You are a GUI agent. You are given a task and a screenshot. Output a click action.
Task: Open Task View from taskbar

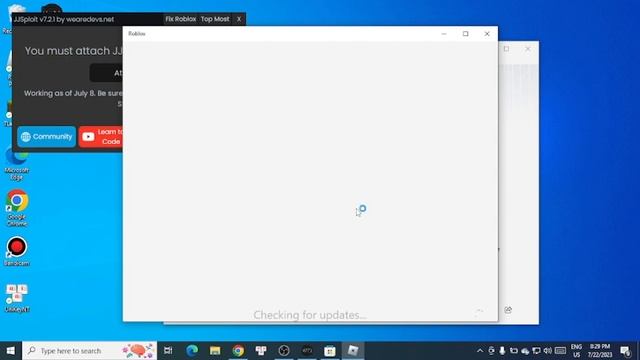(x=168, y=351)
